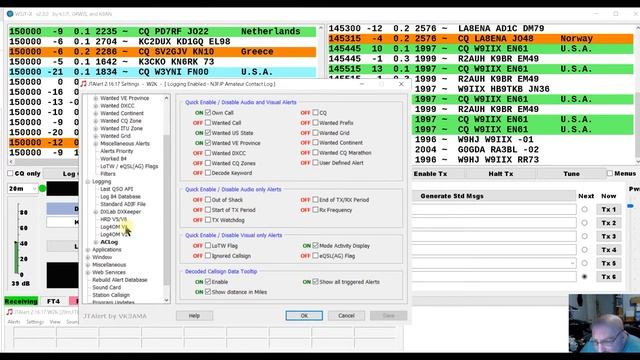Expand the ACLog tree node

[x=96, y=242]
